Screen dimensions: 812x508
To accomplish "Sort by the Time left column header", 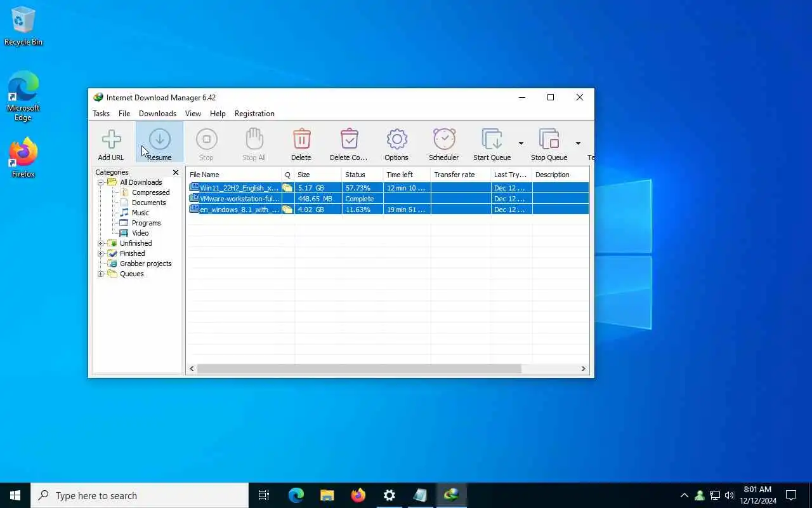I will [407, 175].
